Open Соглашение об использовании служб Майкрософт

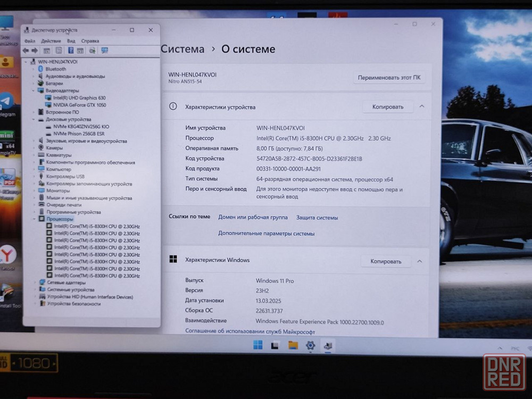[x=250, y=331]
